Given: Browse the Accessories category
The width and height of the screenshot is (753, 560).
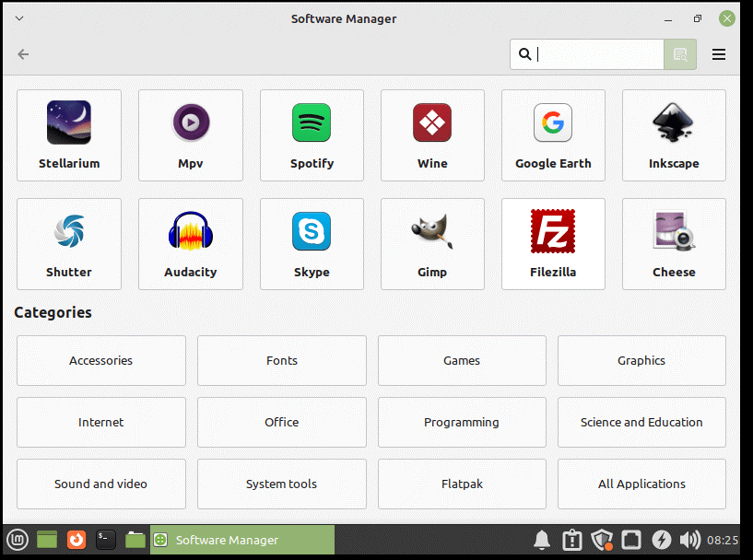Looking at the screenshot, I should [x=100, y=360].
